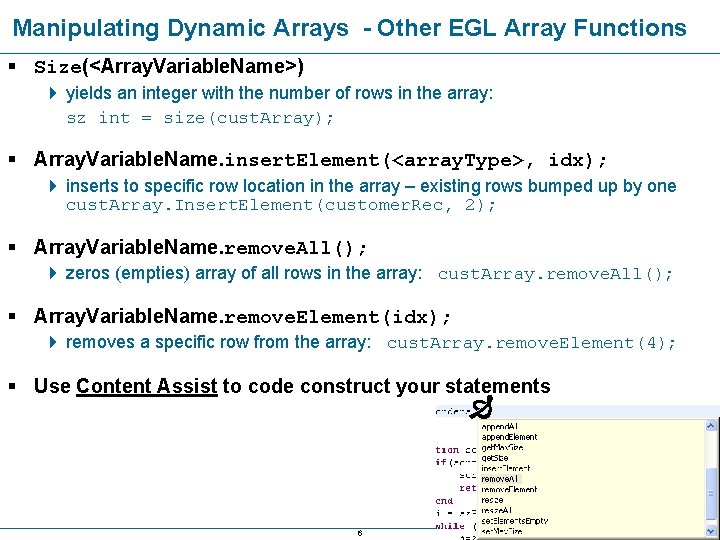Click code 'custArray.InsertElement(customerRec, 2);'

pos(281,205)
